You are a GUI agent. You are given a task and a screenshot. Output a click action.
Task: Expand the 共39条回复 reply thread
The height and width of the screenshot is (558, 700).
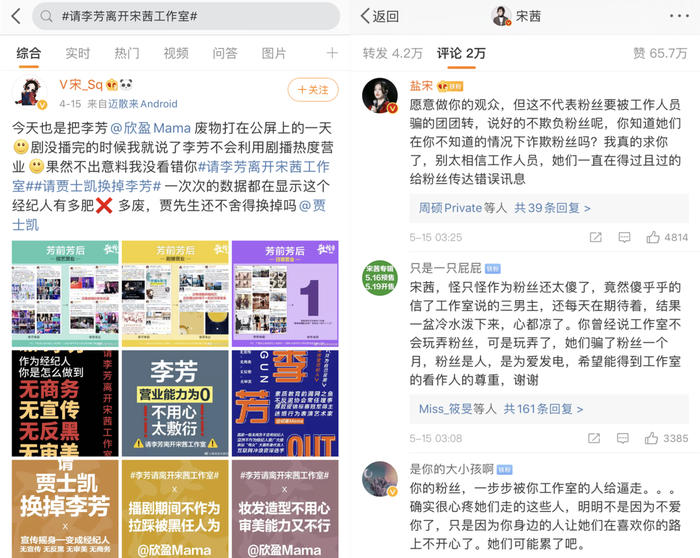(546, 208)
